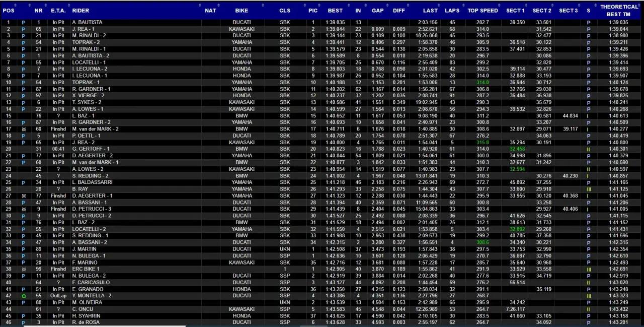Click the S-column bars icon for Y. MONTELLA - 2
644x327 pixels.
pyautogui.click(x=589, y=295)
